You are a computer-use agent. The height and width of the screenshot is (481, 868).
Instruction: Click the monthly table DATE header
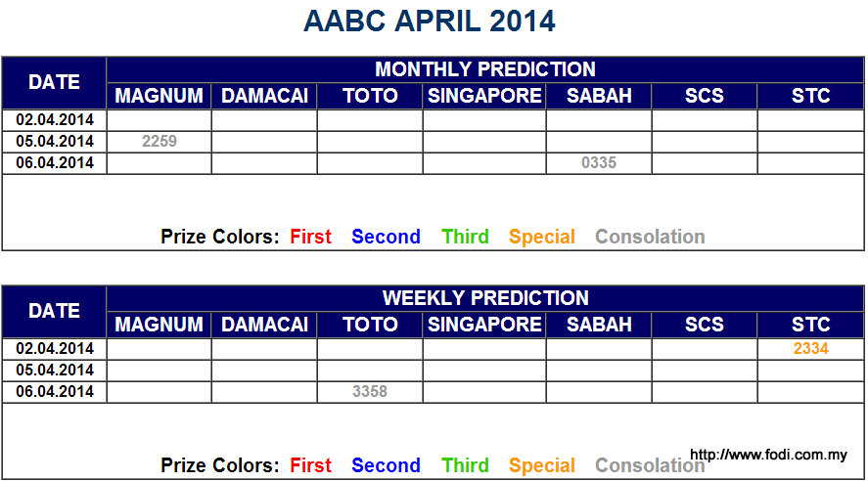(54, 82)
